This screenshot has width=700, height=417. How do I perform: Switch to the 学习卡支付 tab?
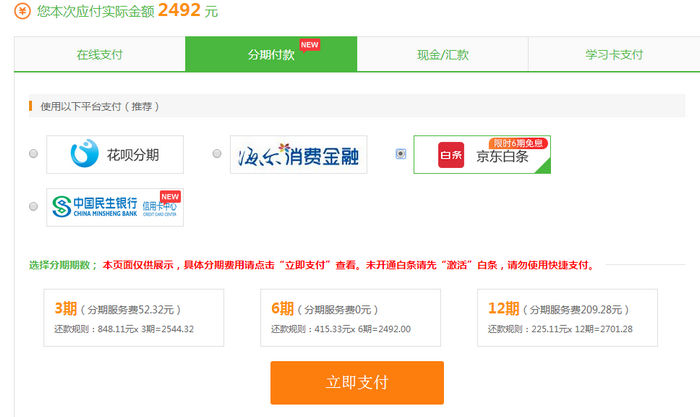click(613, 55)
